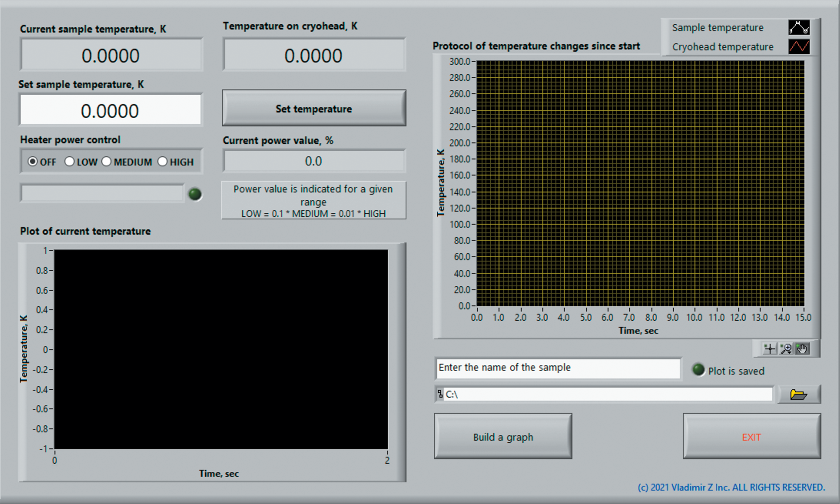Click the C:\ file path field
Screen dimensions: 840x504
pyautogui.click(x=608, y=394)
